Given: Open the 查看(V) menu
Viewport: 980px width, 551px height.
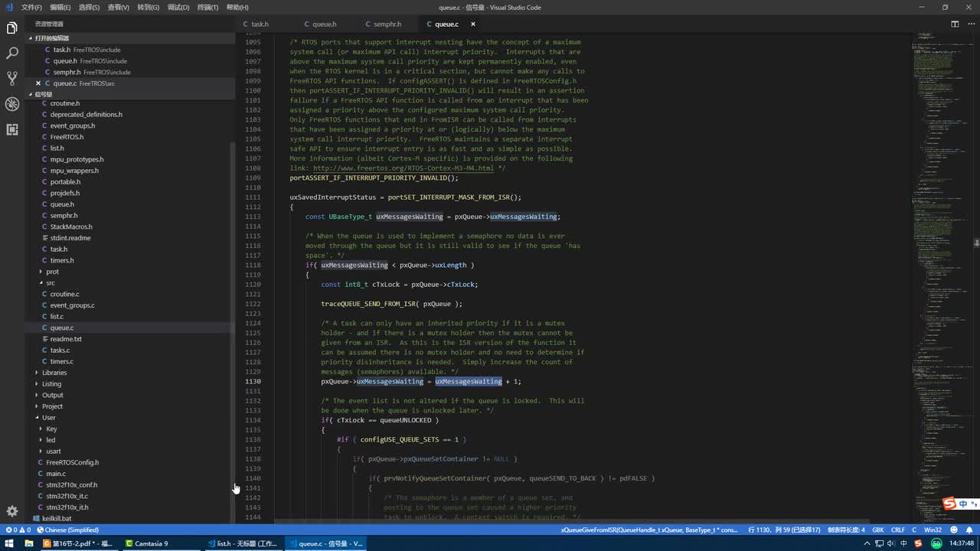Looking at the screenshot, I should click(118, 7).
